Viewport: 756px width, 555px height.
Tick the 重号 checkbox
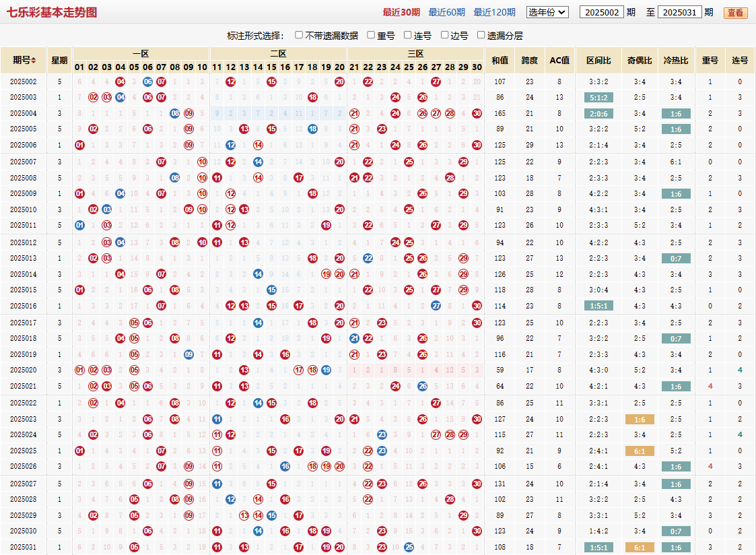tap(371, 35)
